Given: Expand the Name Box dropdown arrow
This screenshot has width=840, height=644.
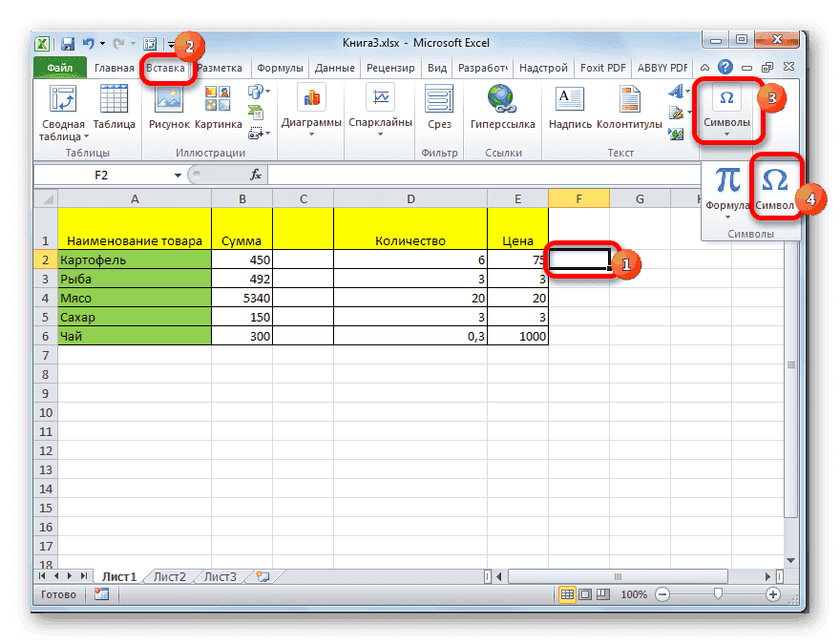Looking at the screenshot, I should (x=177, y=175).
